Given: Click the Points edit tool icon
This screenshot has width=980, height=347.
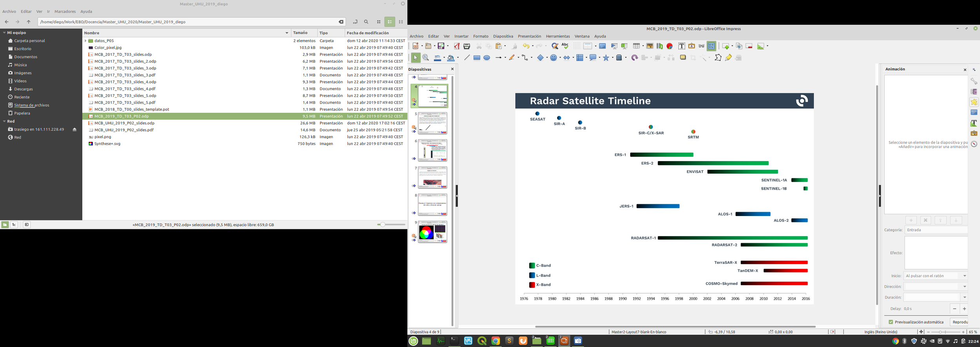Looking at the screenshot, I should 718,58.
